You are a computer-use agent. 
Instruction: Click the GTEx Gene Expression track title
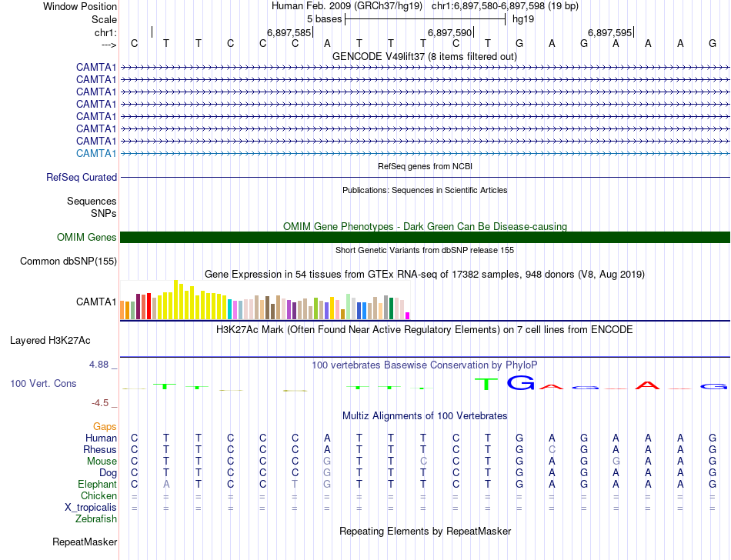coord(425,275)
